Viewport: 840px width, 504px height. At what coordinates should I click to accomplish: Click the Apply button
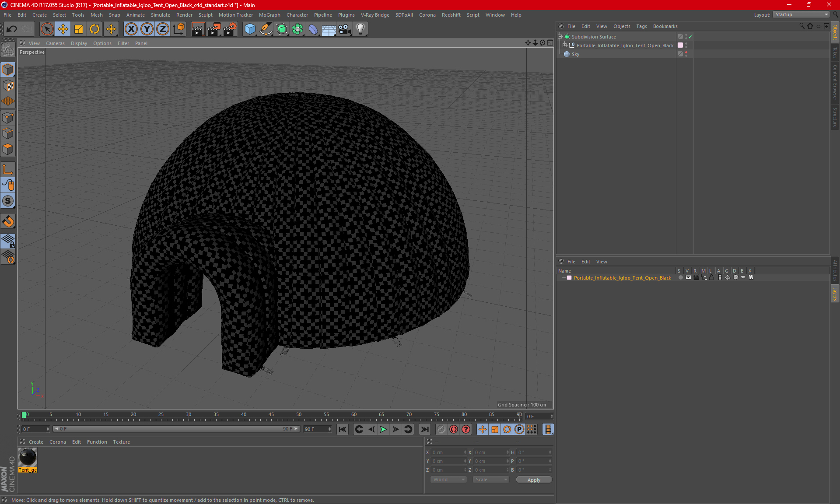coord(534,480)
